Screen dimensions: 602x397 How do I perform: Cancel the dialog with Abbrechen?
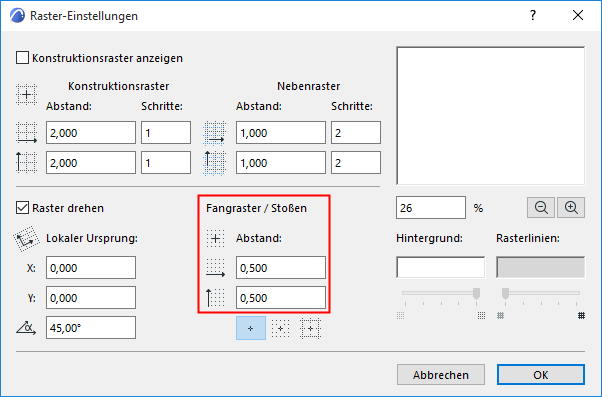(441, 374)
